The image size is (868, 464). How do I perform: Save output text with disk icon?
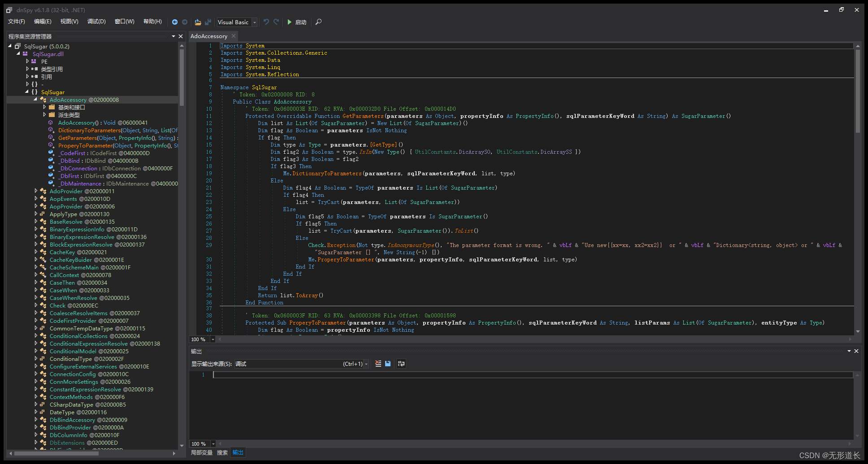pyautogui.click(x=388, y=364)
